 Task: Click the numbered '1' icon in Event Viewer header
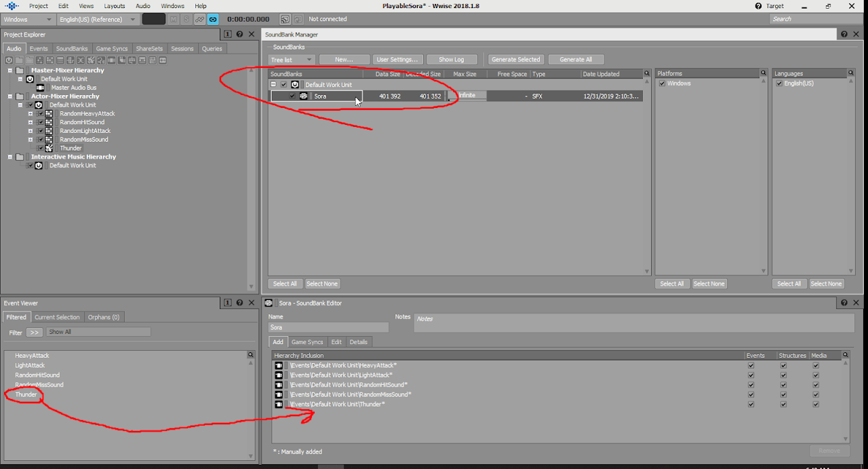point(228,303)
